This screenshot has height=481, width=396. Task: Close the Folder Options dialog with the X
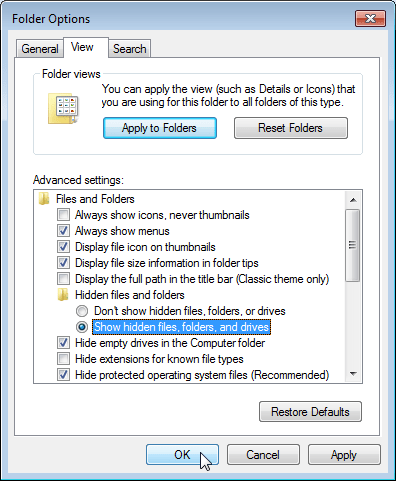click(370, 18)
